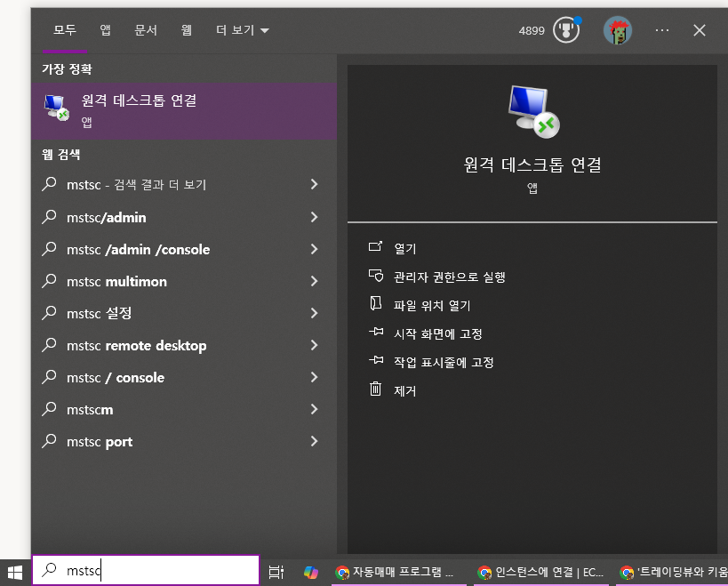Image resolution: width=728 pixels, height=586 pixels.
Task: Expand chevron for mstsc 설정
Action: point(315,313)
